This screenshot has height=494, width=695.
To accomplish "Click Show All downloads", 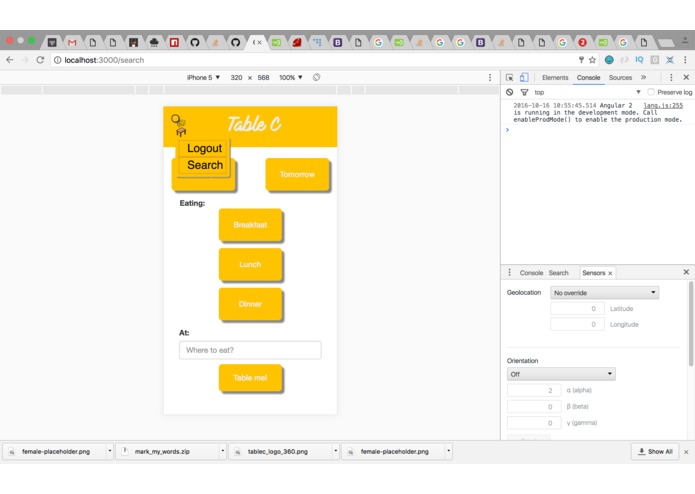I will 655,451.
